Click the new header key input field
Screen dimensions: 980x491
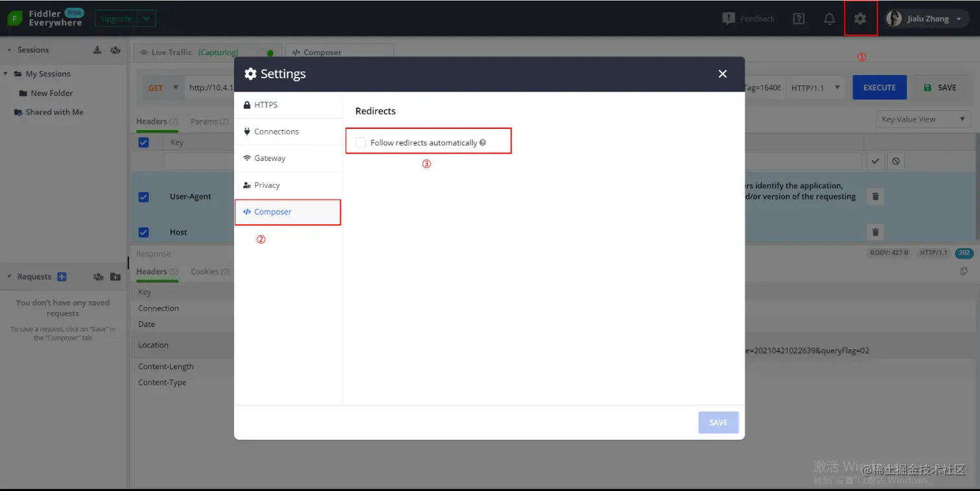point(199,161)
